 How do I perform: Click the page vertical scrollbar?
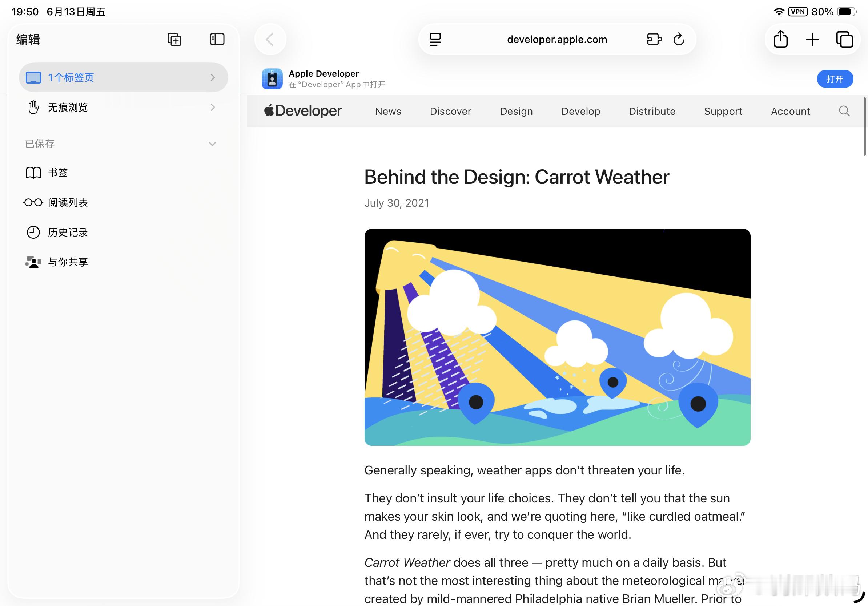865,126
